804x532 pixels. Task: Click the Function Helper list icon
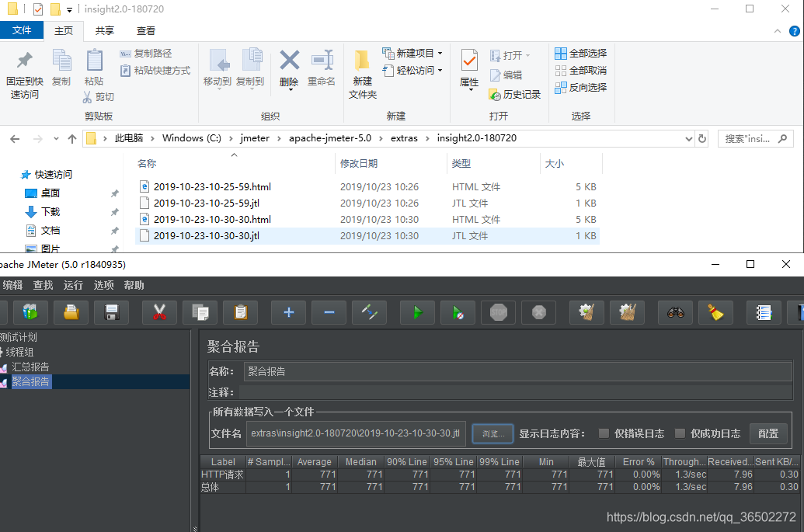[764, 312]
